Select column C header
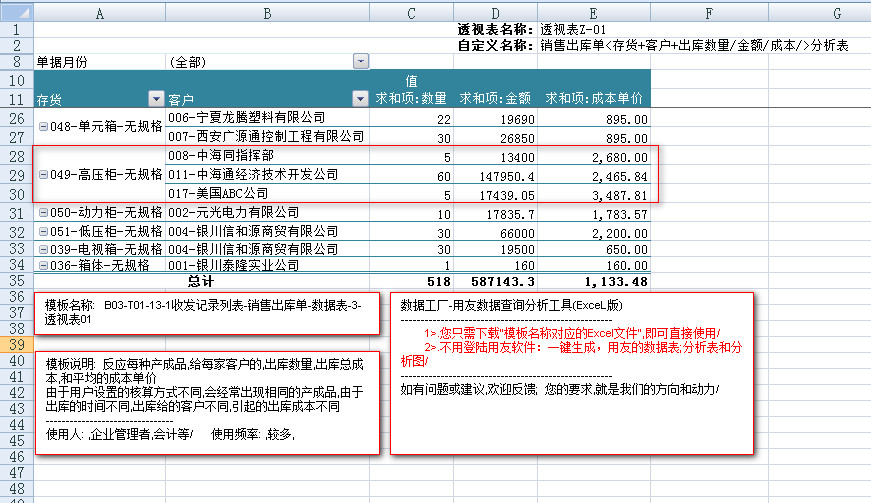This screenshot has height=503, width=871. 411,12
